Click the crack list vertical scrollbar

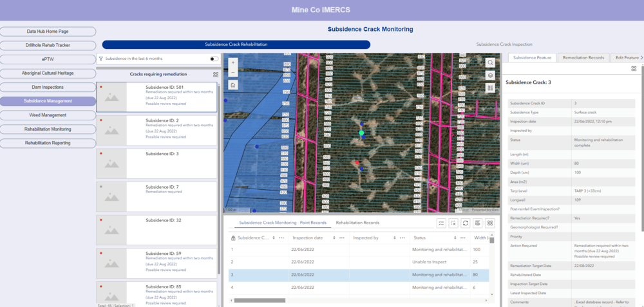[220, 178]
